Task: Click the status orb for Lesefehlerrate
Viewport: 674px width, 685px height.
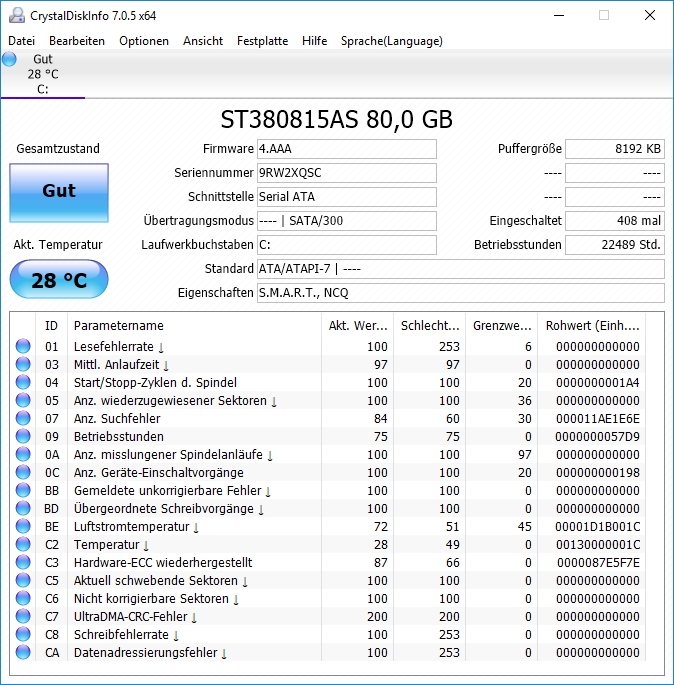Action: [23, 346]
